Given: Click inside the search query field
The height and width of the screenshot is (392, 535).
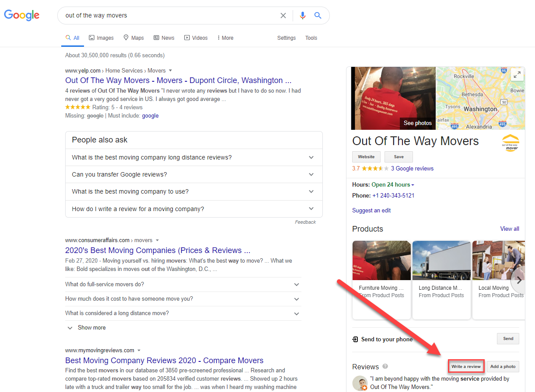Looking at the screenshot, I should coord(171,15).
